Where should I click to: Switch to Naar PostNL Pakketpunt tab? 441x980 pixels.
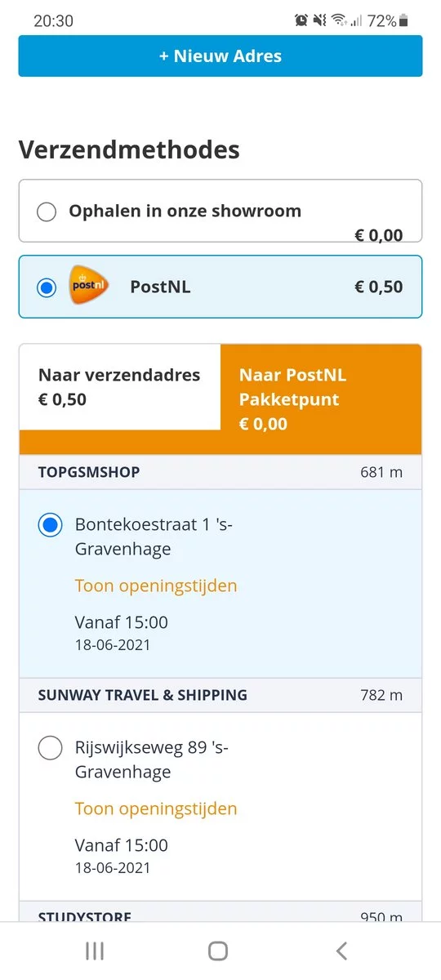321,399
